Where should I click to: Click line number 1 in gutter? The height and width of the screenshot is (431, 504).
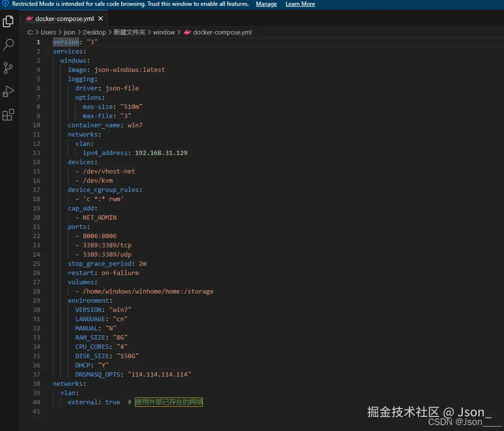tap(38, 42)
